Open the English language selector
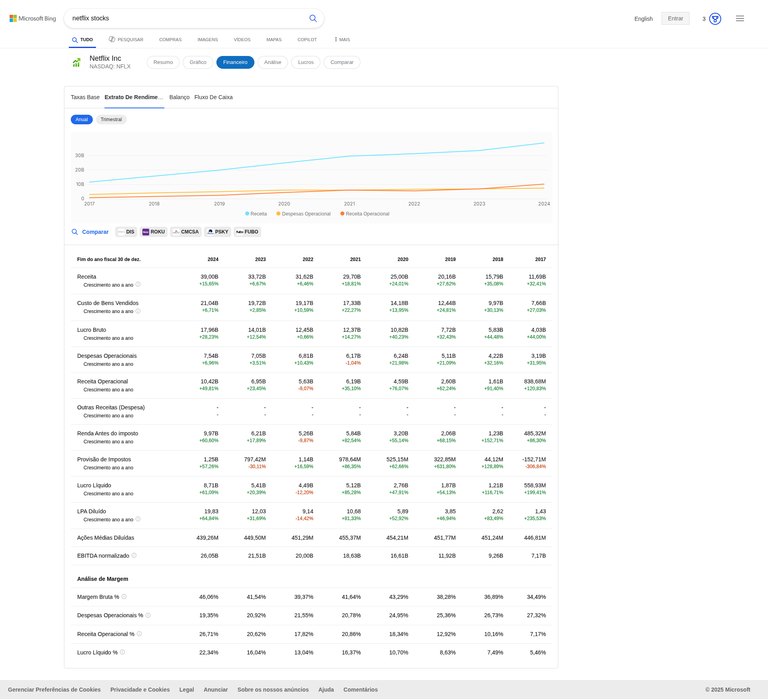 (x=643, y=19)
